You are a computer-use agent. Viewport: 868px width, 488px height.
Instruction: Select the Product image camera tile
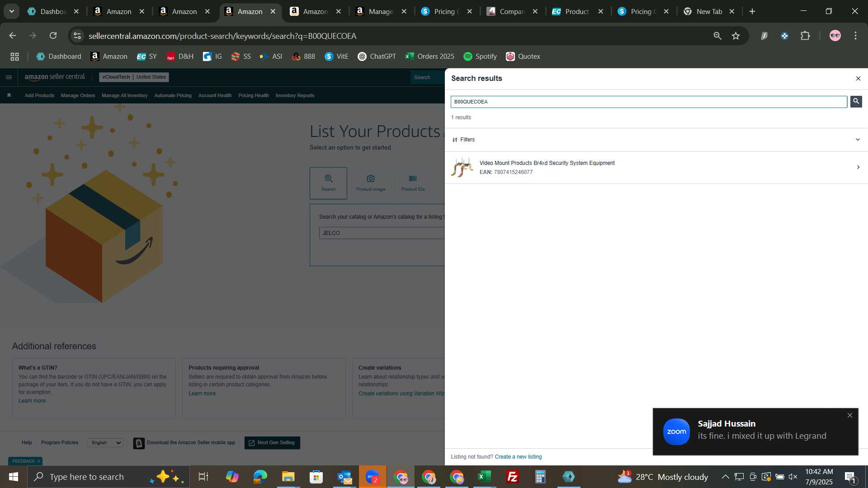coord(371,183)
